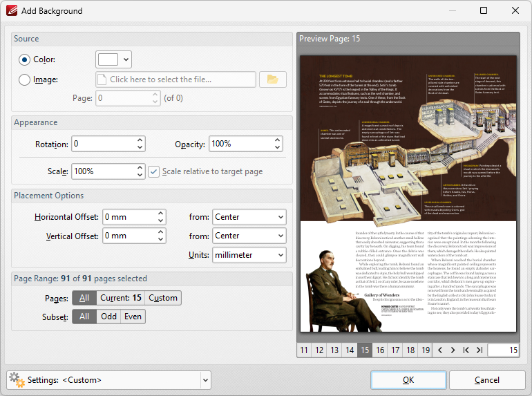
Task: Click the Scale input field
Action: pyautogui.click(x=104, y=171)
